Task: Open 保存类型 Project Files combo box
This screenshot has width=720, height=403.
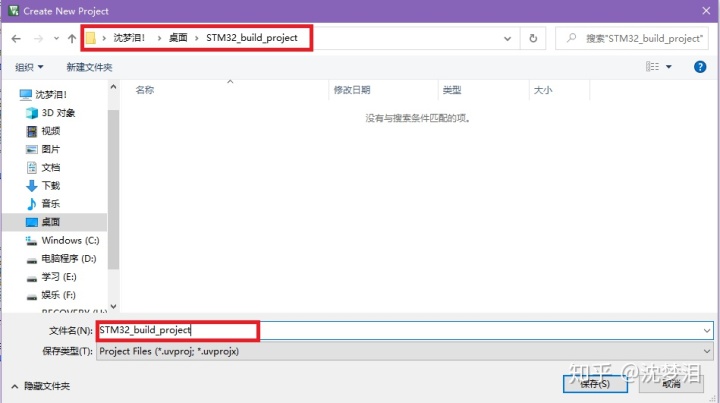Action: (405, 352)
